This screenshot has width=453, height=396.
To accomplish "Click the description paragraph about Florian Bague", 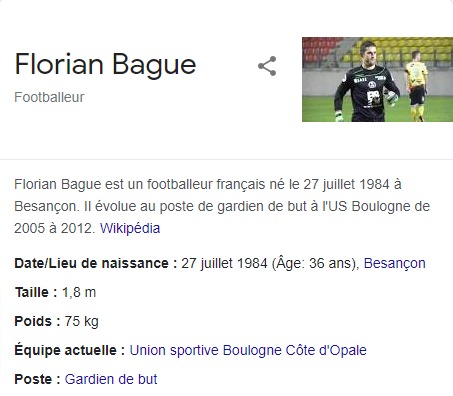I will pos(222,206).
